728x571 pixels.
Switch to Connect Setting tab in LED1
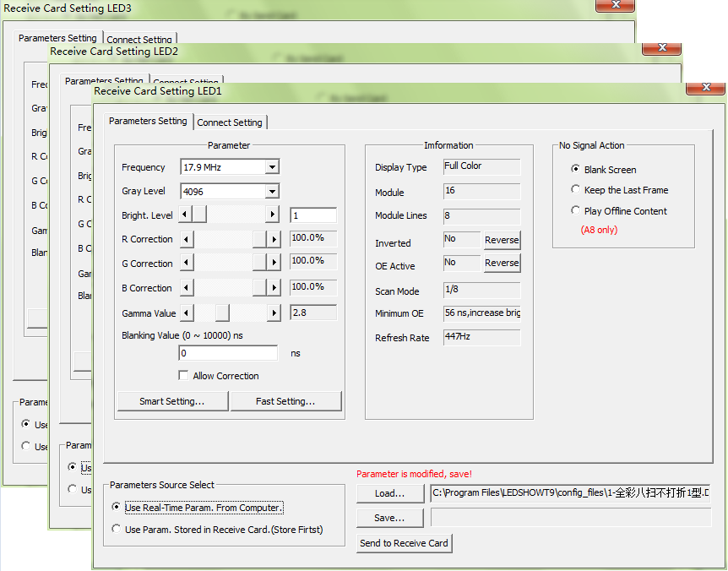coord(230,122)
